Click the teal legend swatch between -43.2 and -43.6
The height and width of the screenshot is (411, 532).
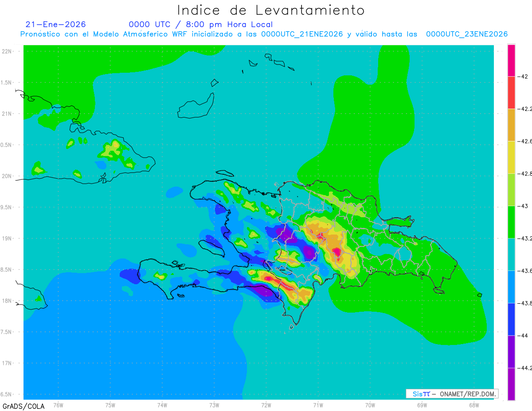pyautogui.click(x=511, y=254)
